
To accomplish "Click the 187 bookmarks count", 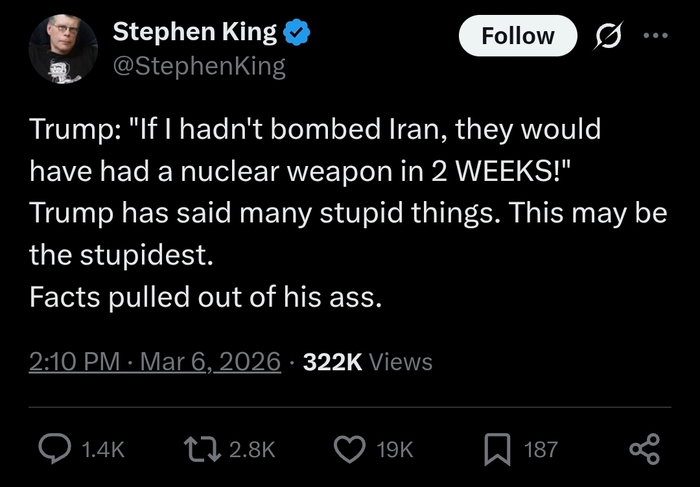I will pos(541,450).
